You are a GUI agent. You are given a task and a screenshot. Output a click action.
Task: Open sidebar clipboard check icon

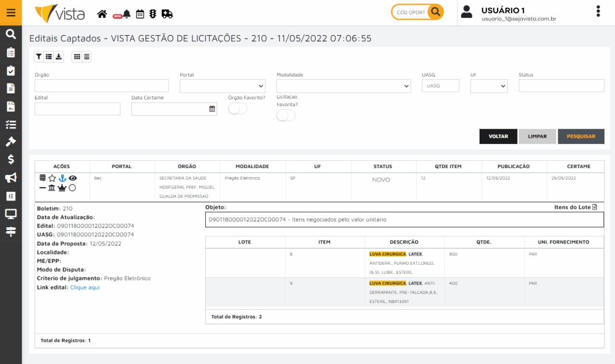pyautogui.click(x=11, y=71)
